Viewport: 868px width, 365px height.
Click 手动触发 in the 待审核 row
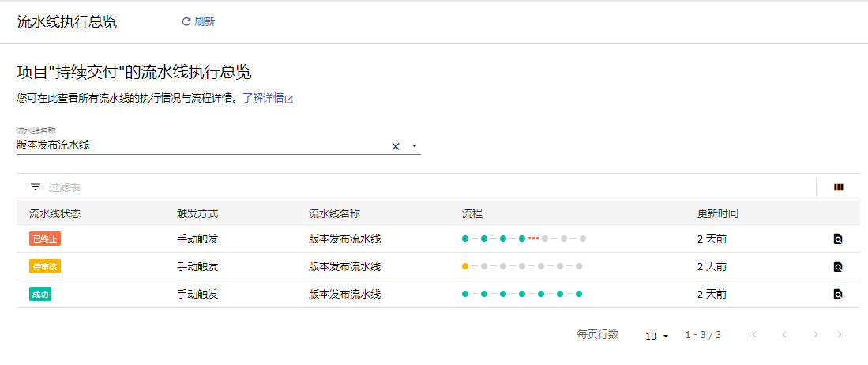197,267
